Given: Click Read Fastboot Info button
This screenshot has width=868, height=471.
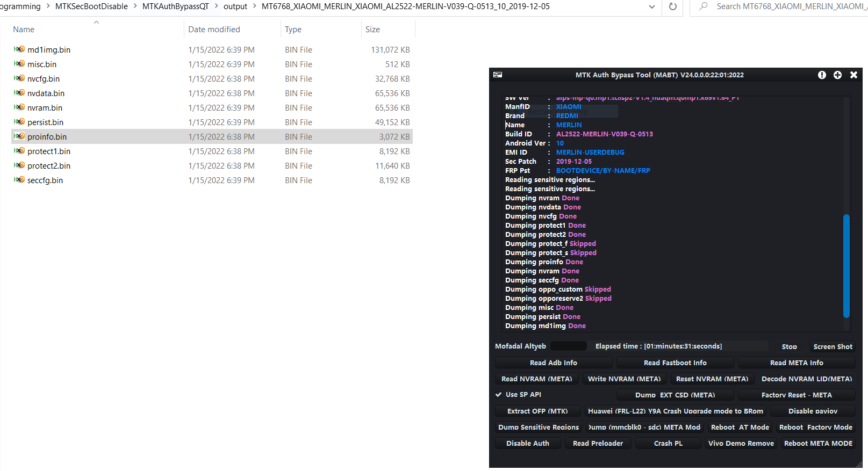Looking at the screenshot, I should [675, 363].
